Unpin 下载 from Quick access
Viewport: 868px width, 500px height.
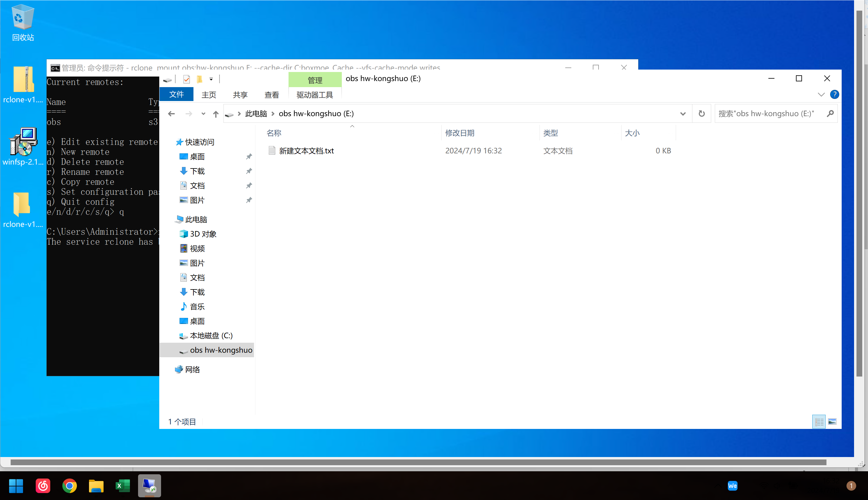pos(249,171)
